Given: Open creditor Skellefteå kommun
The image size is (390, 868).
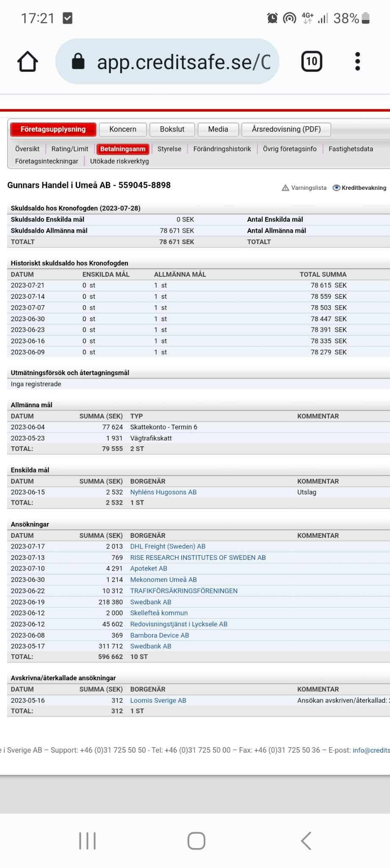Looking at the screenshot, I should tap(159, 613).
